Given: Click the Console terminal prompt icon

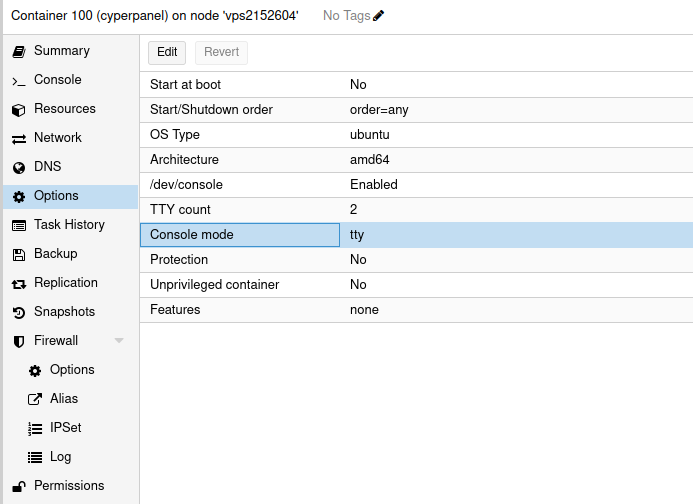Looking at the screenshot, I should 18,80.
